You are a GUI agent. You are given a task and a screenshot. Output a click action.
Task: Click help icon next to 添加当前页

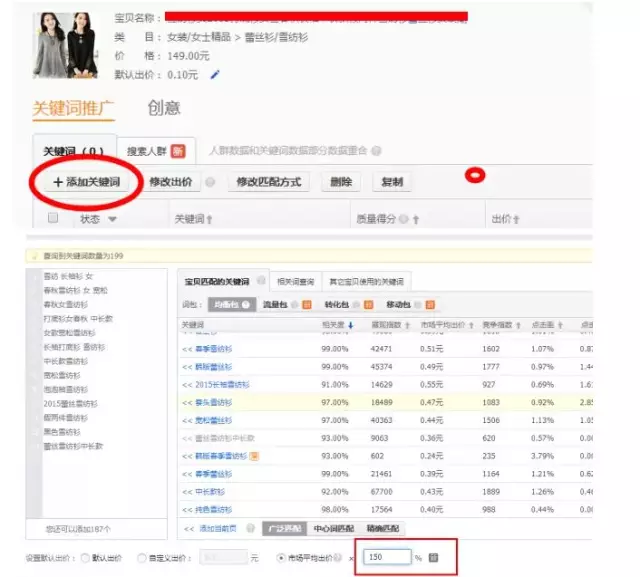pos(251,528)
